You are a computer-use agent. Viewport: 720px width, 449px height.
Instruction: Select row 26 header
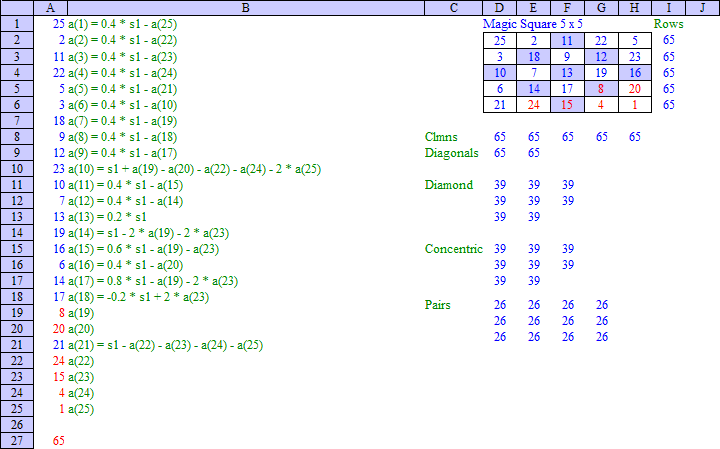click(17, 425)
